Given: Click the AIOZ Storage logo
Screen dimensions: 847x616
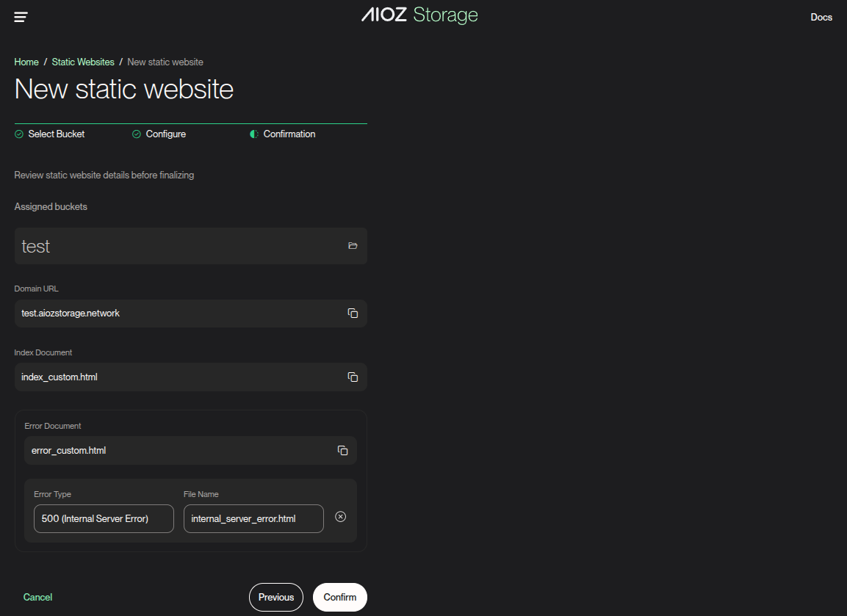Looking at the screenshot, I should coord(419,15).
